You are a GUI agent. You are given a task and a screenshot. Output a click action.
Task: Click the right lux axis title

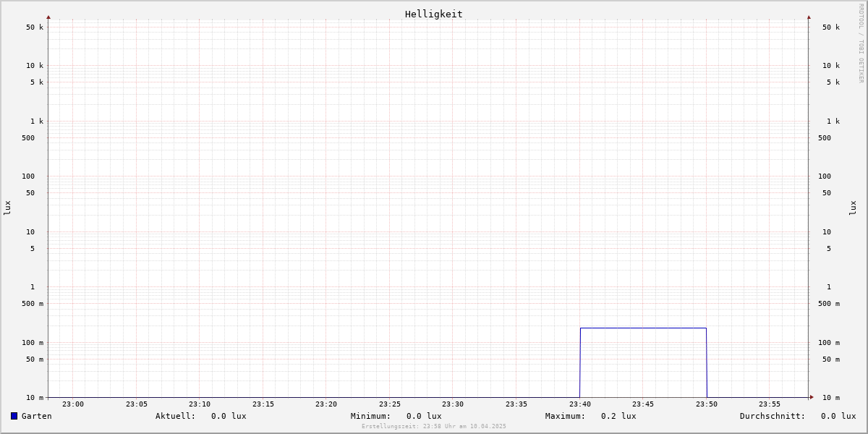click(x=853, y=208)
